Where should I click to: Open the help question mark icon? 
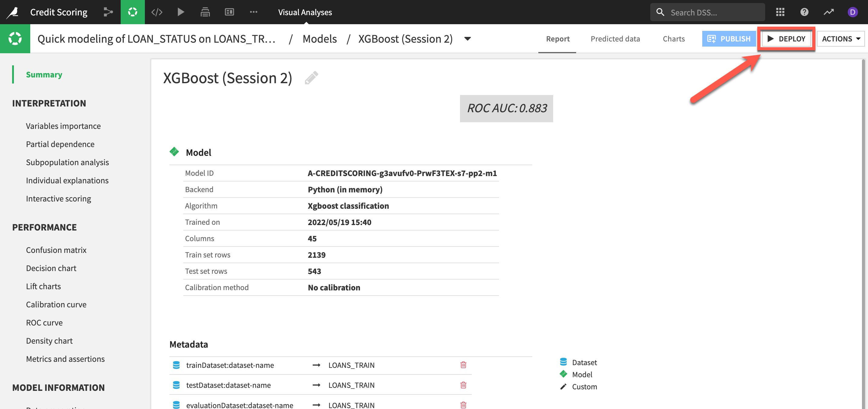[804, 12]
